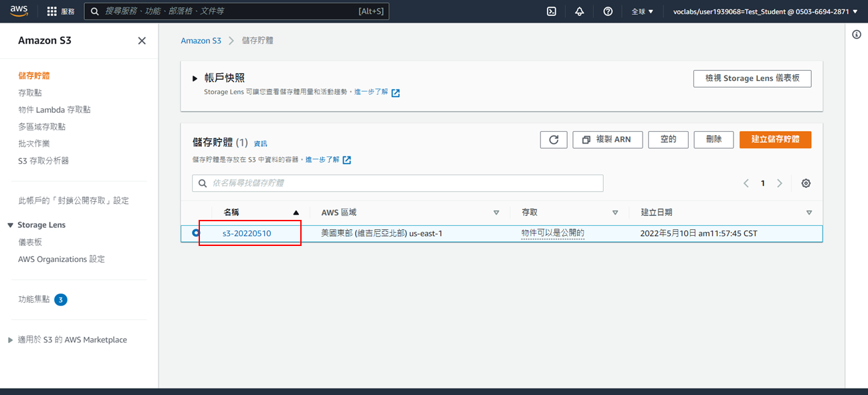The width and height of the screenshot is (868, 395).
Task: Open 存取點 in the side navigation
Action: click(x=30, y=93)
